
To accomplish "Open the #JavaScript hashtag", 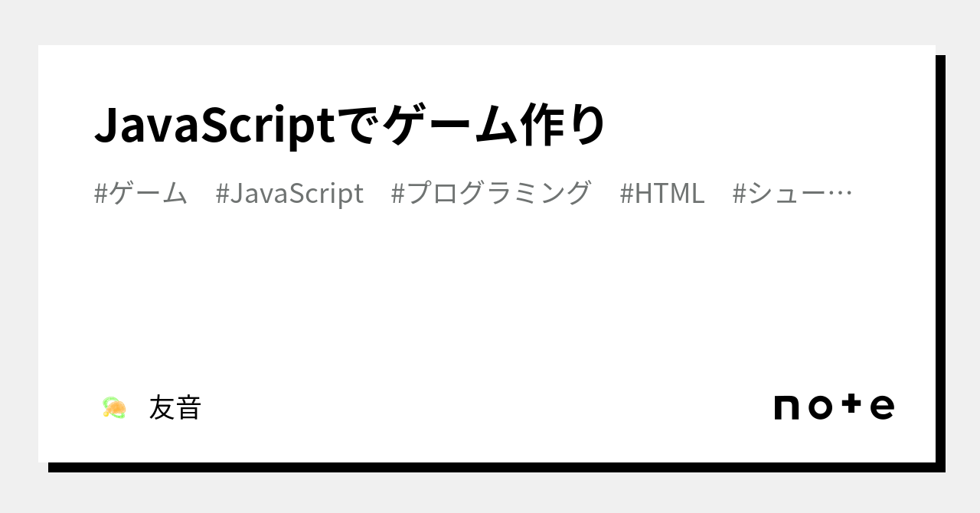I will click(289, 193).
